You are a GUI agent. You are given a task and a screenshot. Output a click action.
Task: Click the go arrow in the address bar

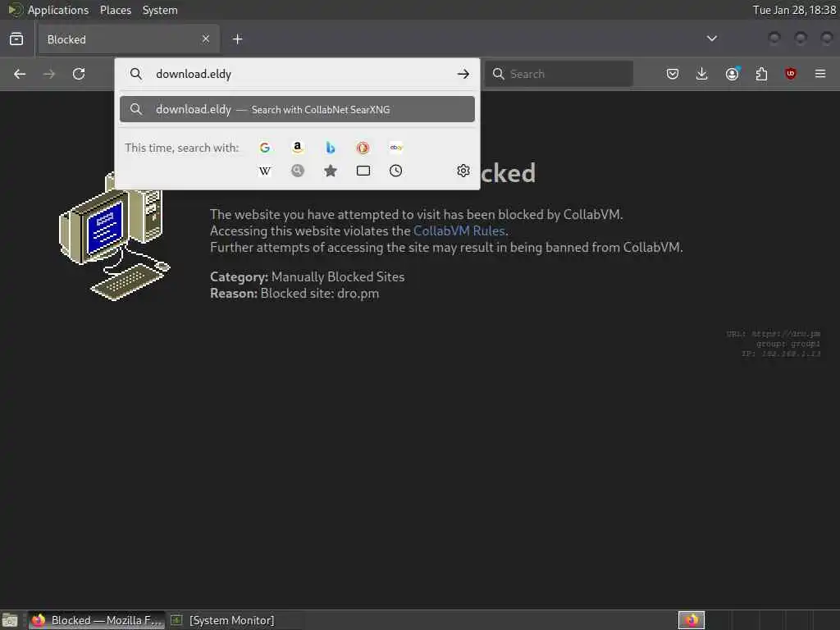(x=463, y=74)
